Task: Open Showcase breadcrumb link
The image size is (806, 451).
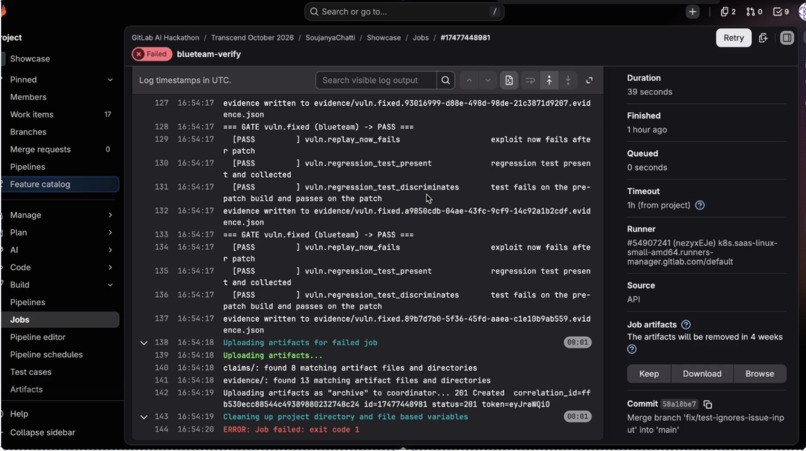Action: [383, 38]
